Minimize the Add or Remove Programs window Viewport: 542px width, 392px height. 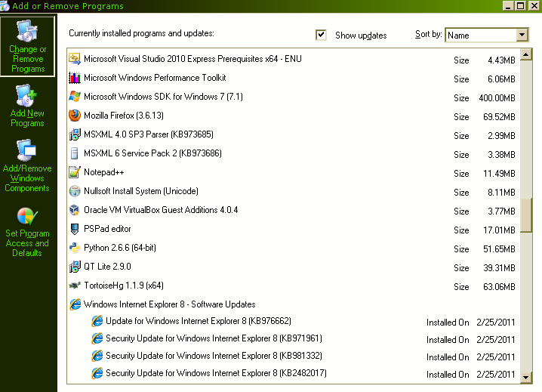point(508,6)
